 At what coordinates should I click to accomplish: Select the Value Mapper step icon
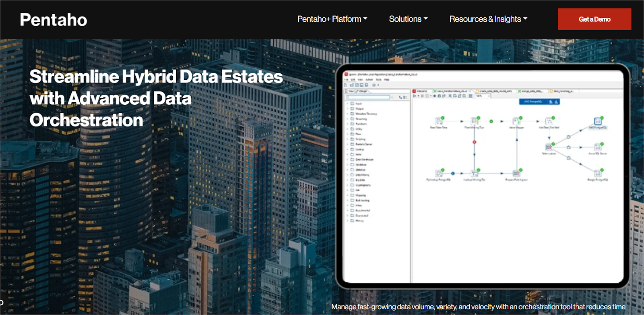516,121
